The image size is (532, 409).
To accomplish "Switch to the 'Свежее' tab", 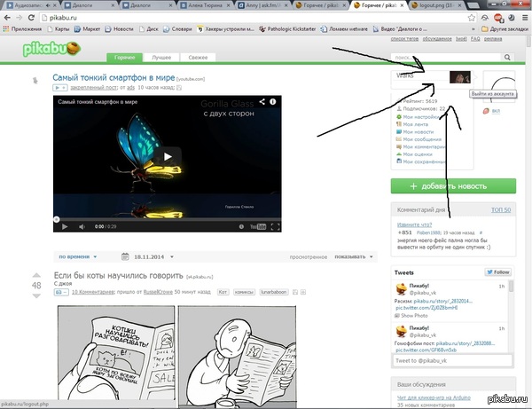I will tap(198, 57).
